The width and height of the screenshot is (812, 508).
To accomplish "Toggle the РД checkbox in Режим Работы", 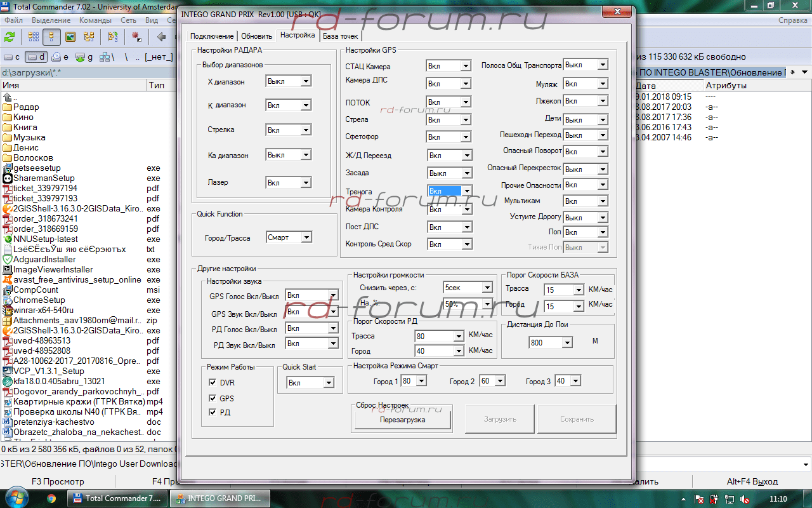I will point(213,413).
